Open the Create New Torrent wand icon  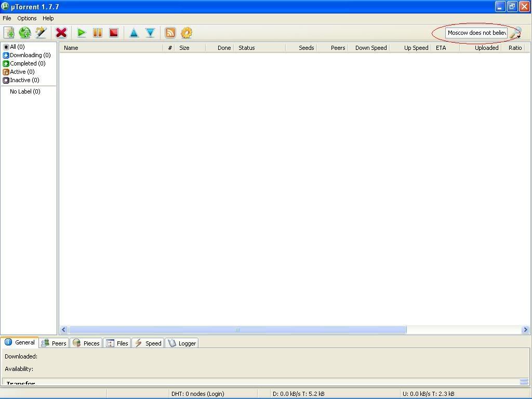(41, 33)
